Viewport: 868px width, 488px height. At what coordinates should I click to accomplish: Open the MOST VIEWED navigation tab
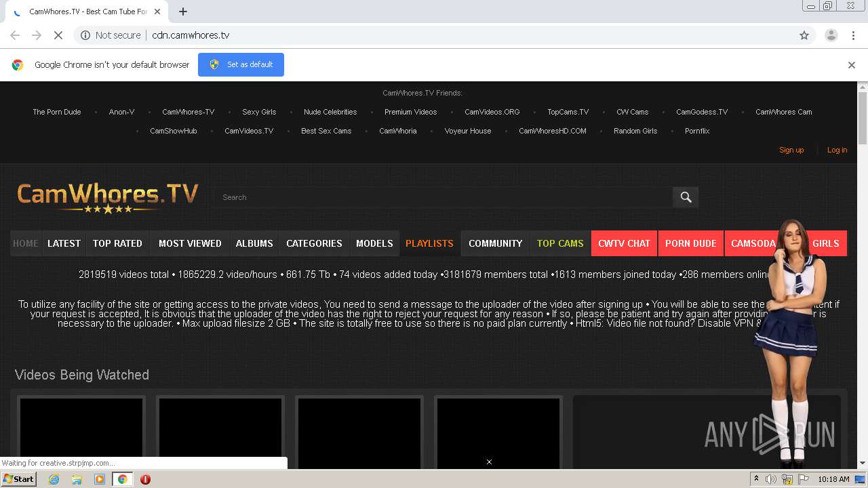190,243
